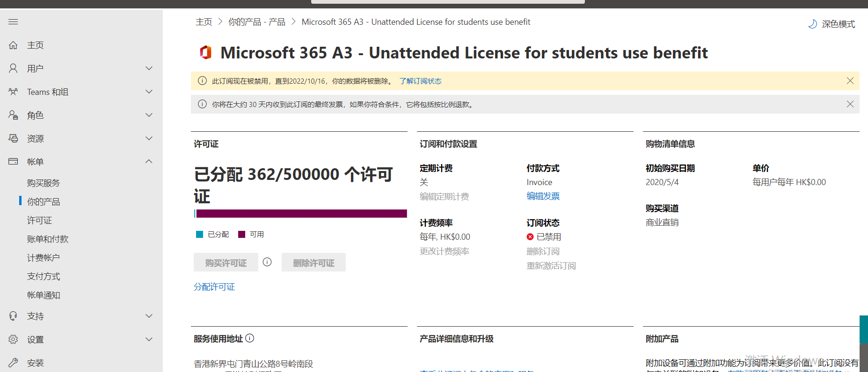The image size is (868, 372).
Task: Click info icon beside buy licenses button
Action: [267, 262]
